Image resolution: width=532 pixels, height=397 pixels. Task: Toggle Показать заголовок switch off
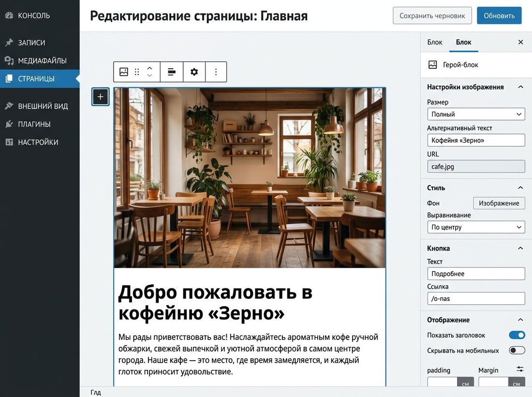pos(517,335)
